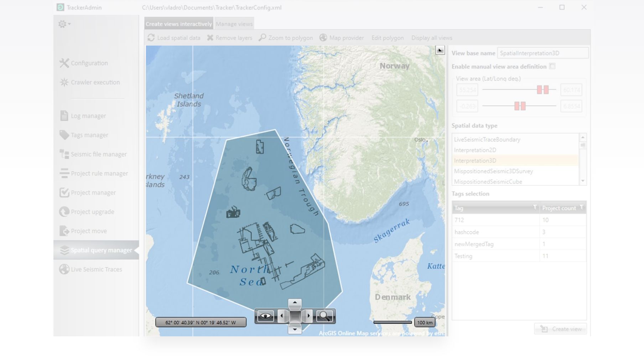Click Load spatial data
The height and width of the screenshot is (362, 644).
(x=174, y=38)
